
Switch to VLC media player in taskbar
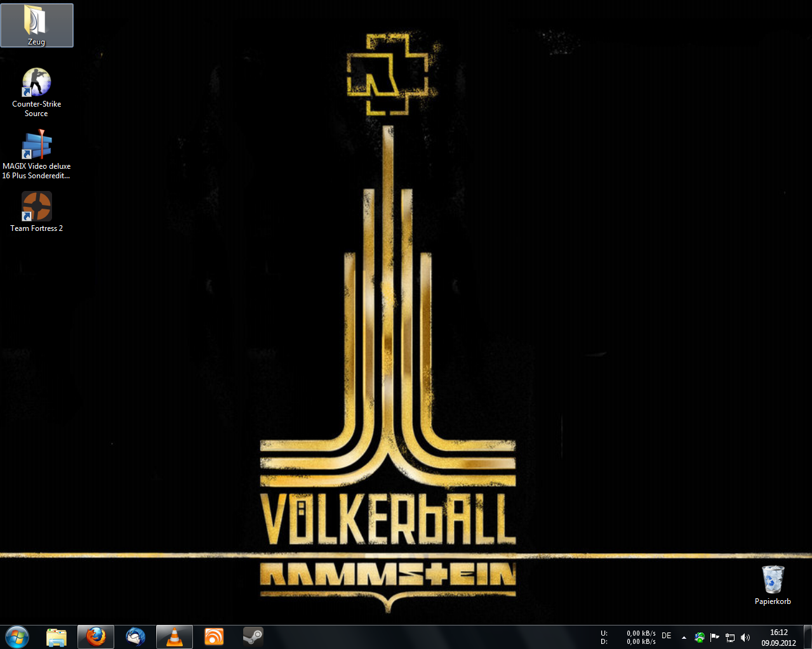coord(174,637)
